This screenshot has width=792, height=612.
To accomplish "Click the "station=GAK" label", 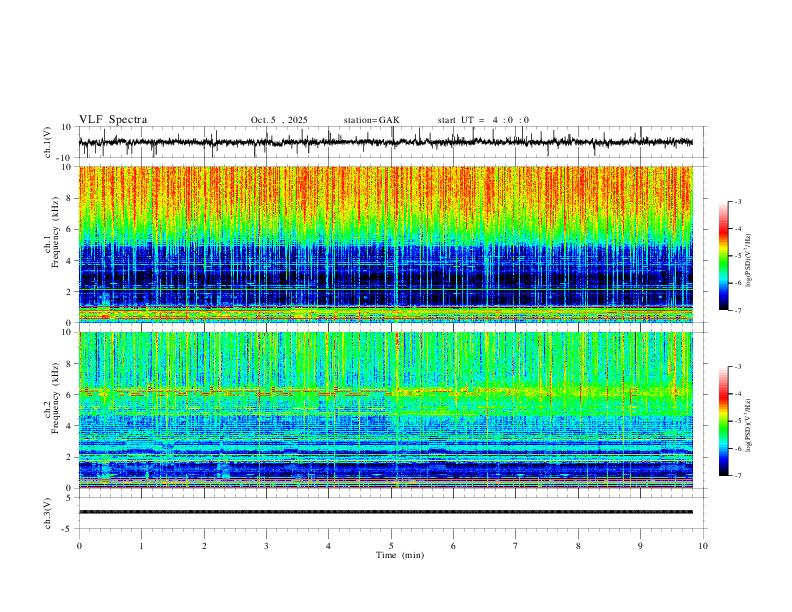I will tap(371, 120).
